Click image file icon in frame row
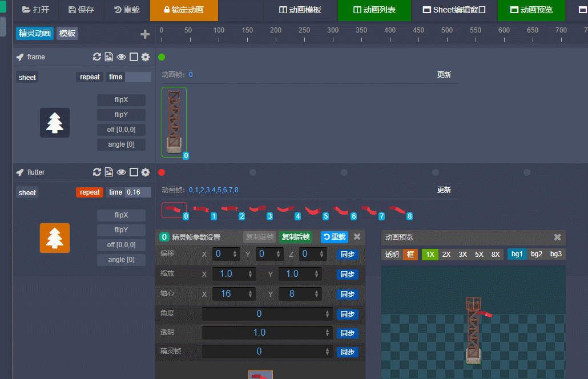Screen dimensions: 588x379 [108, 57]
